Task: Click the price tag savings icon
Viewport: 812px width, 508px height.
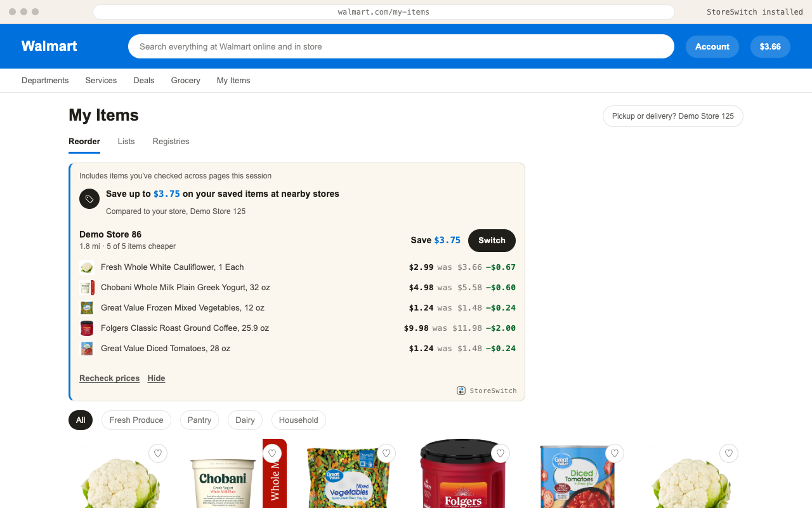Action: [89, 199]
